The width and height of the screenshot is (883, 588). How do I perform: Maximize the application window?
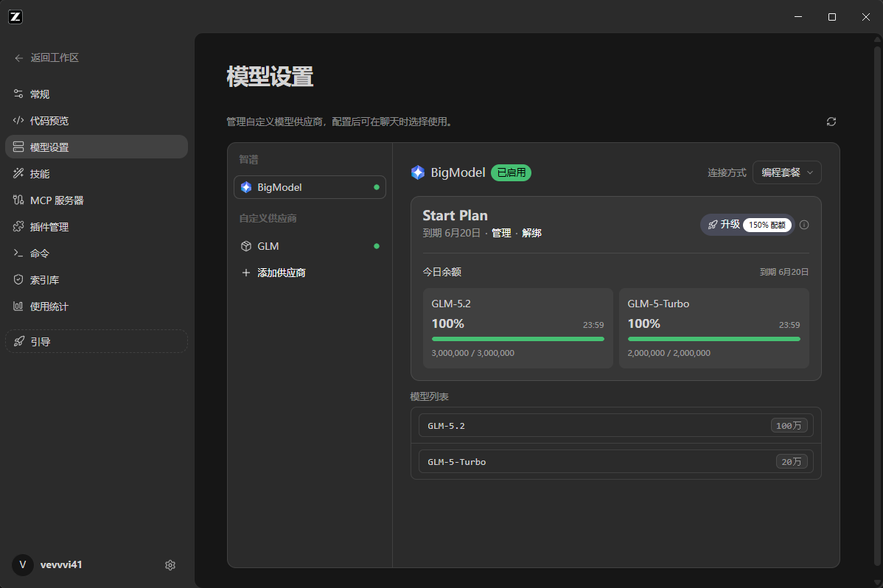[x=831, y=17]
